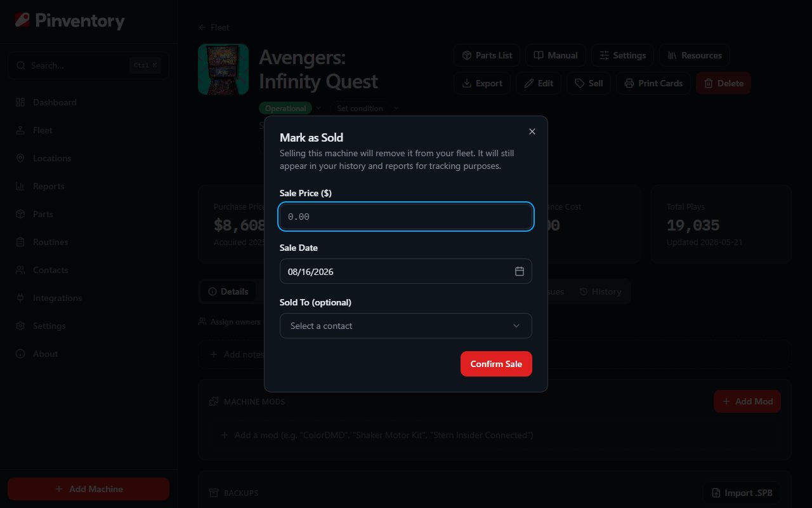
Task: Click the Avengers machine thumbnail image
Action: click(223, 69)
